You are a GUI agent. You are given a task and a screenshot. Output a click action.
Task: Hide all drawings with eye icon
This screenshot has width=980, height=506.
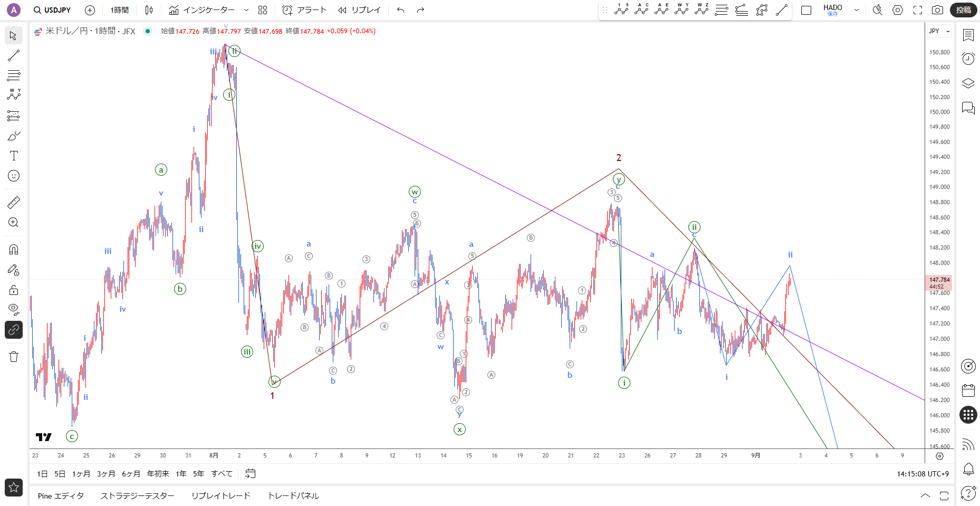(14, 309)
